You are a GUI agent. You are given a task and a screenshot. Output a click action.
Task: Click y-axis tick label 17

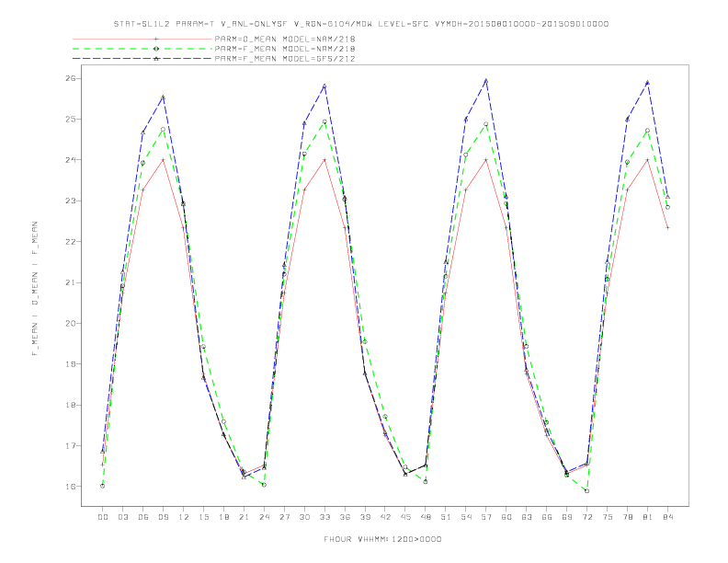71,446
